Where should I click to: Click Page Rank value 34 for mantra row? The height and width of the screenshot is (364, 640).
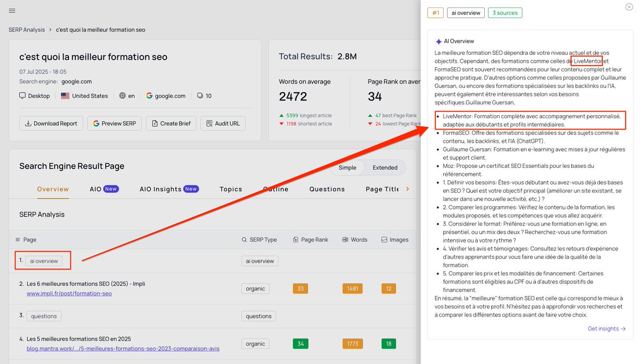click(x=300, y=344)
